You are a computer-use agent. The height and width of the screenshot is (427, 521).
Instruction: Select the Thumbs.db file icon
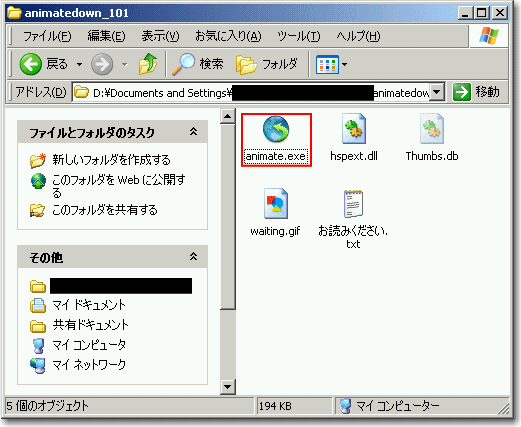coord(432,129)
